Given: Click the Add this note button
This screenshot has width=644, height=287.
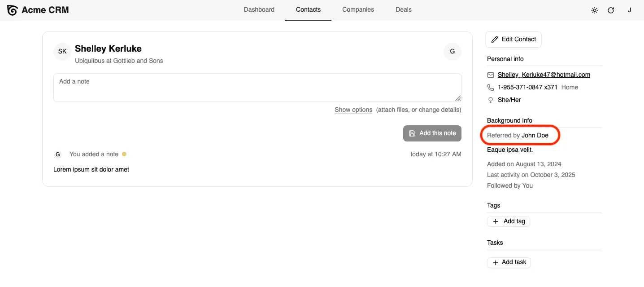Looking at the screenshot, I should 432,133.
